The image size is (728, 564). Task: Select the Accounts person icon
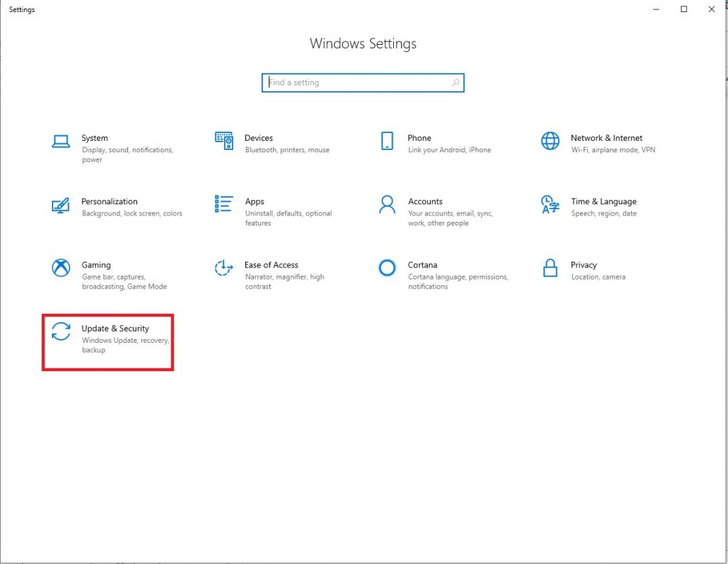point(387,204)
